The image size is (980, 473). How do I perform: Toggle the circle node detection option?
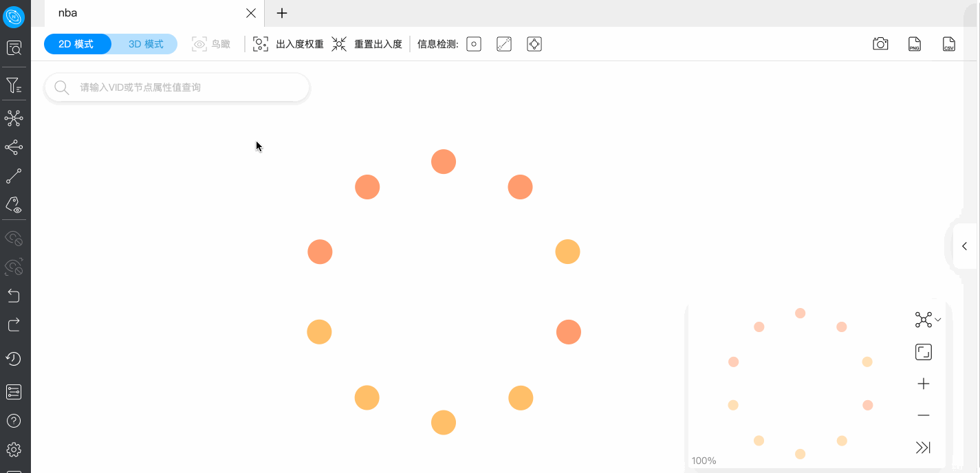pyautogui.click(x=473, y=43)
